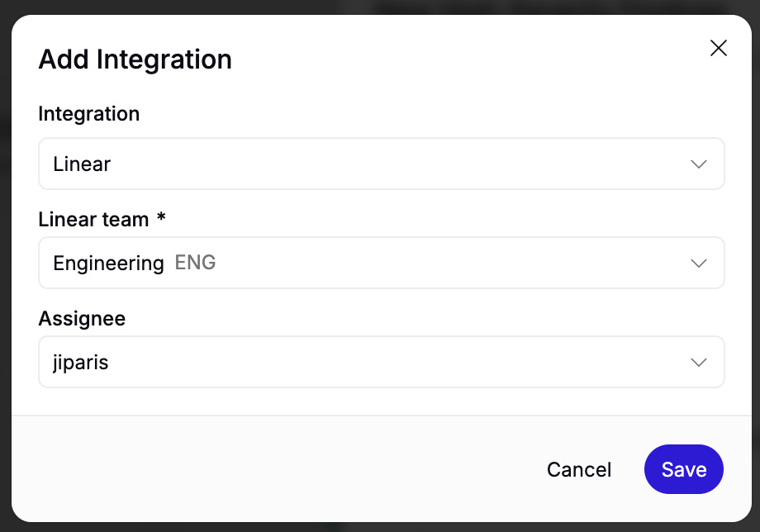This screenshot has width=760, height=532.
Task: Click the jiparis assignee value
Action: pos(80,363)
